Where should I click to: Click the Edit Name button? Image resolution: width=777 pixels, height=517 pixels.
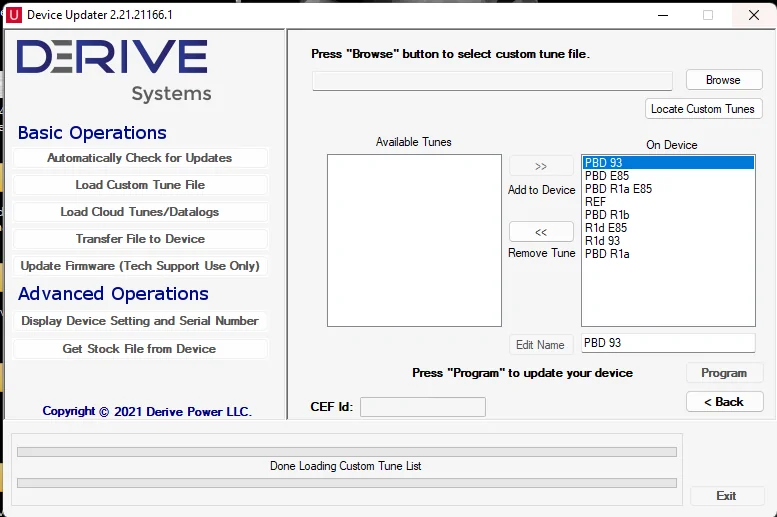pos(541,345)
